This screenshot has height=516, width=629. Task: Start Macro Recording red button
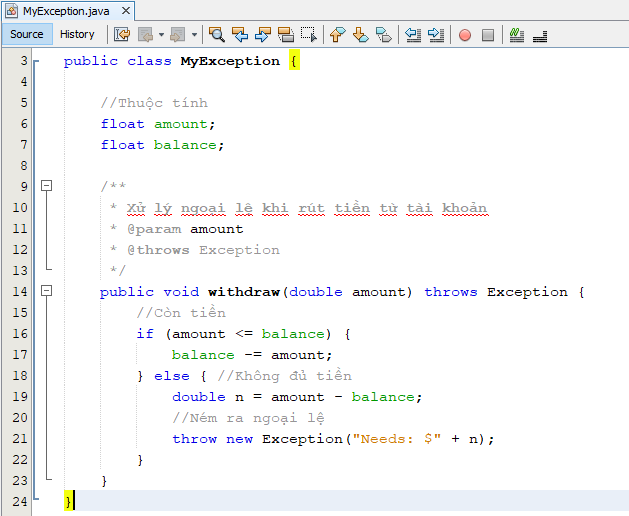(465, 35)
